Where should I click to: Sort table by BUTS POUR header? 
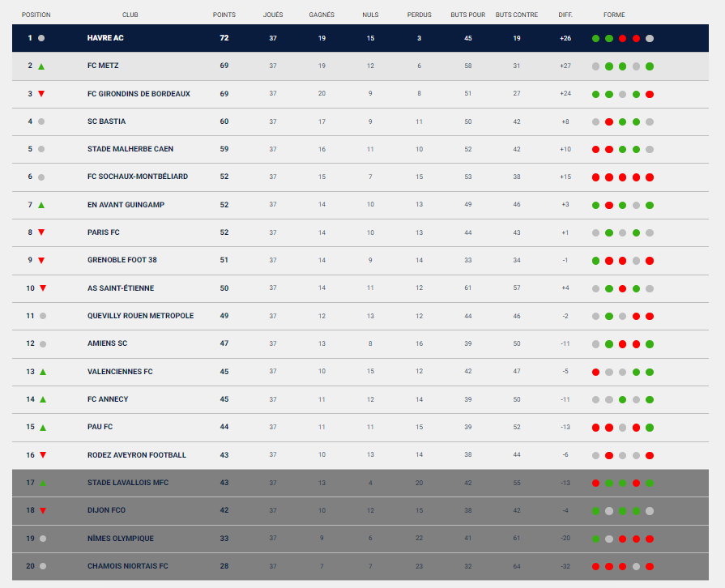coord(468,15)
